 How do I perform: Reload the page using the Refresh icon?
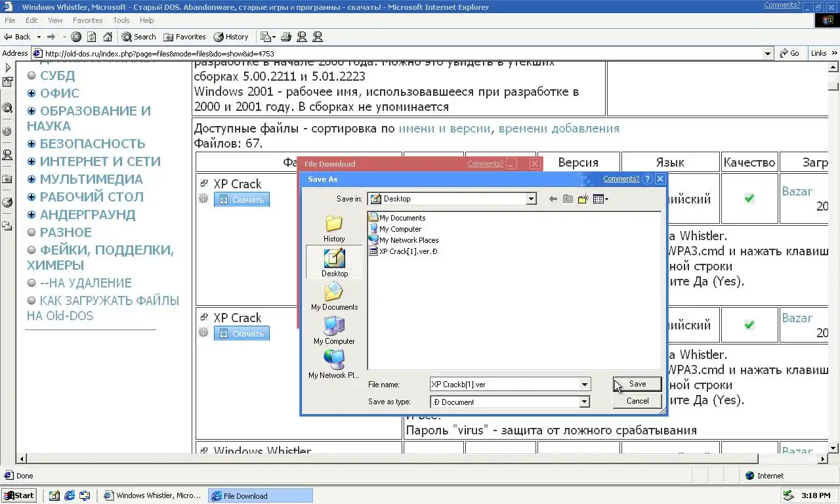92,37
